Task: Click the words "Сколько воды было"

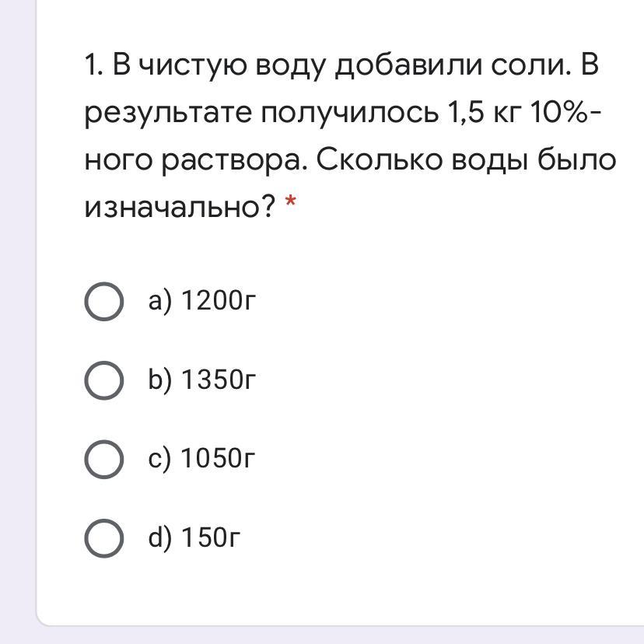Action: (467, 160)
